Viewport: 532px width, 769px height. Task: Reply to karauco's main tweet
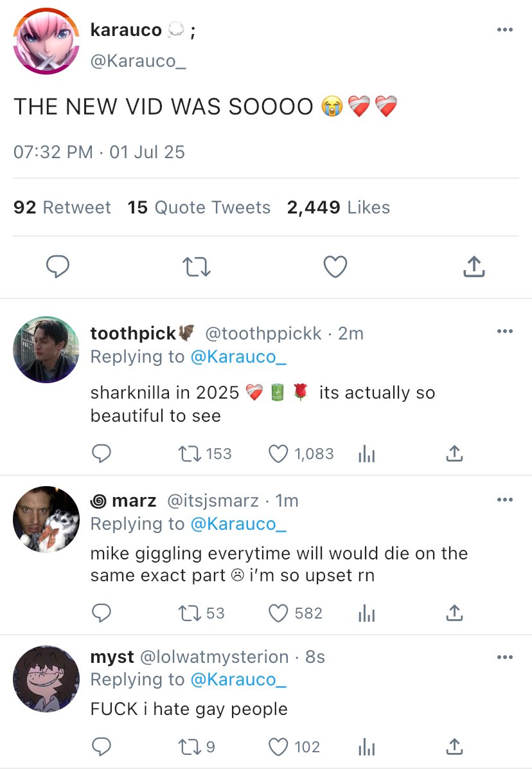point(58,267)
